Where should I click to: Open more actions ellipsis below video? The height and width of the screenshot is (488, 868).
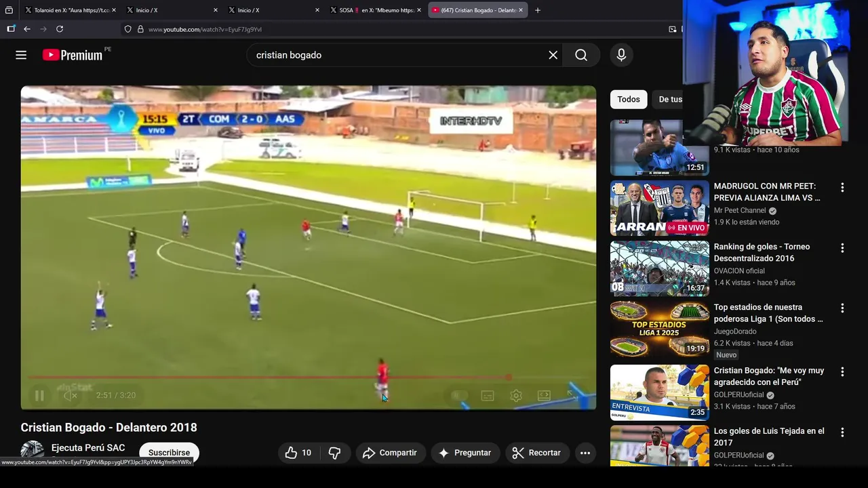(x=585, y=453)
